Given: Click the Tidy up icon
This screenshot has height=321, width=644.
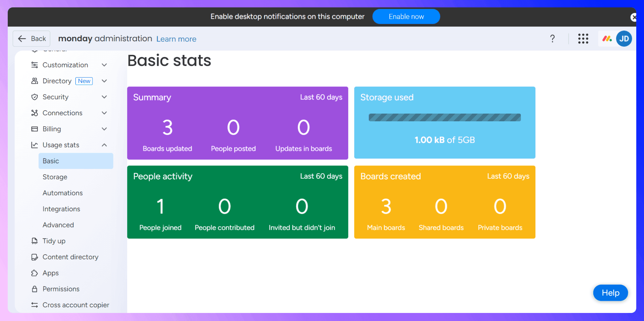Looking at the screenshot, I should tap(35, 241).
